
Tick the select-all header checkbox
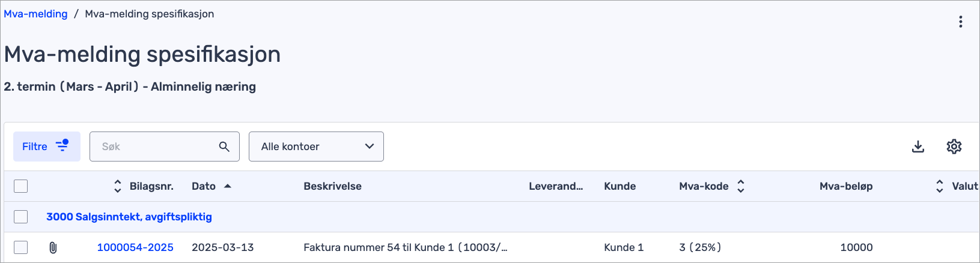click(x=21, y=186)
